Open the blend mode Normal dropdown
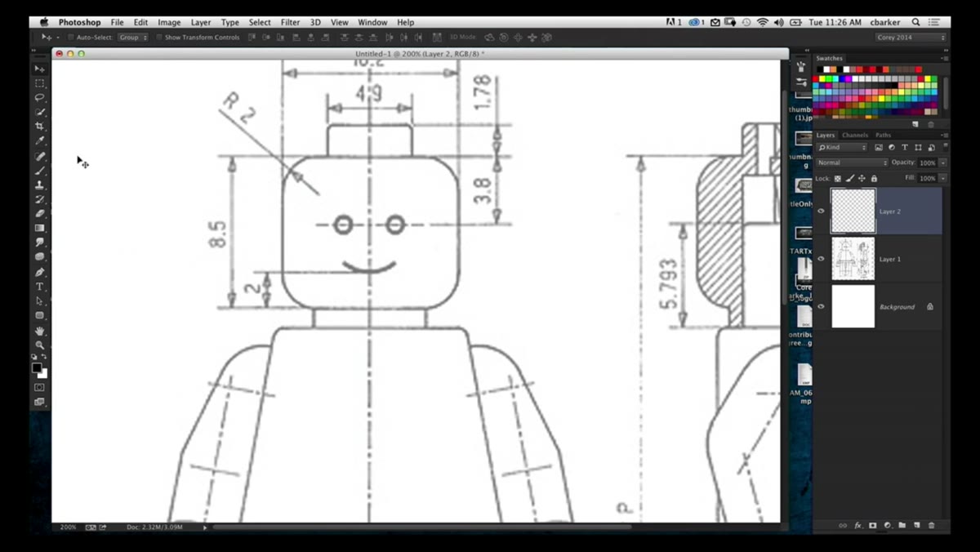The height and width of the screenshot is (552, 980). tap(852, 162)
